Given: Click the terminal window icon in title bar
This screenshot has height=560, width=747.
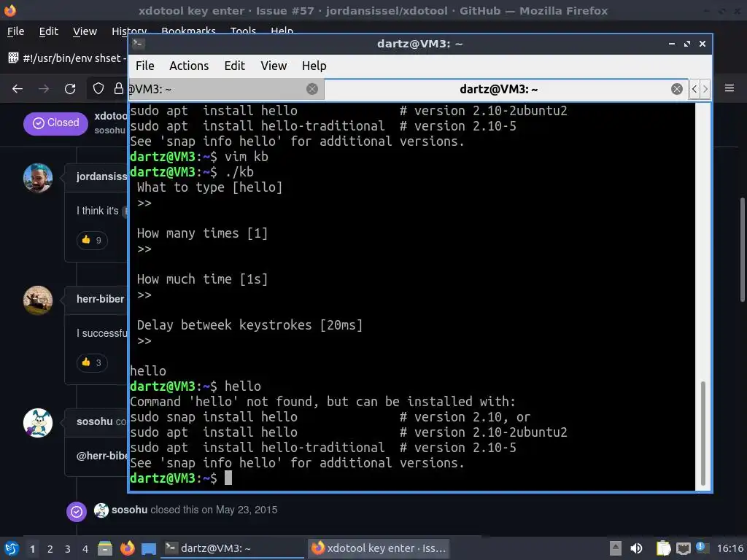Looking at the screenshot, I should [x=138, y=44].
